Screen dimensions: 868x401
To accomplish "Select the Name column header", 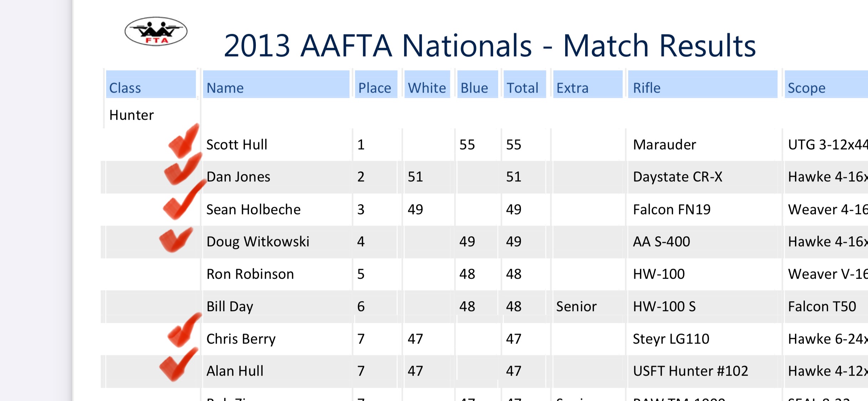I will [276, 84].
